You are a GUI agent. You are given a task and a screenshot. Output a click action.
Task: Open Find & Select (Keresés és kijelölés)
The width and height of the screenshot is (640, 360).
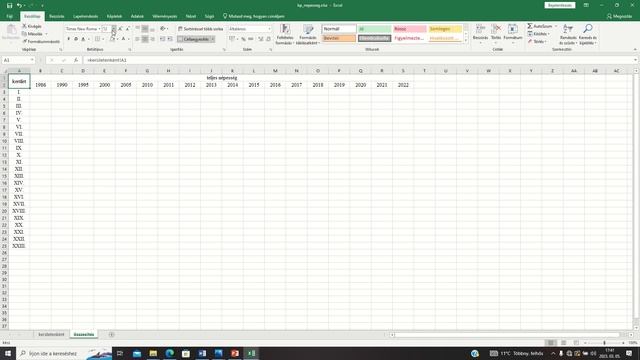588,34
